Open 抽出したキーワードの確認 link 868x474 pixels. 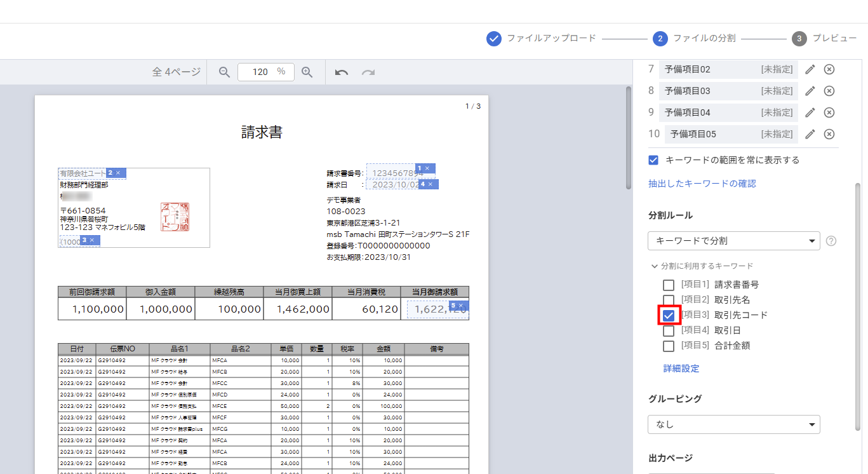pyautogui.click(x=702, y=184)
